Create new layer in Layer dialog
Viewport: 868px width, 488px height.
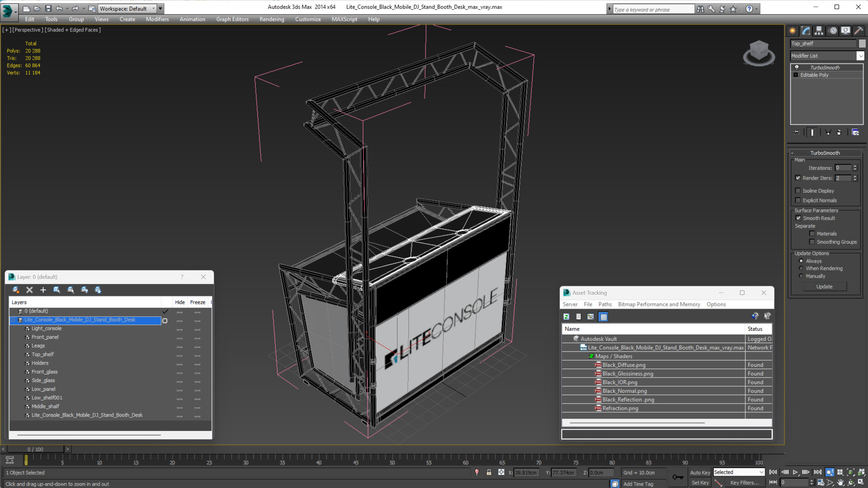tap(16, 290)
